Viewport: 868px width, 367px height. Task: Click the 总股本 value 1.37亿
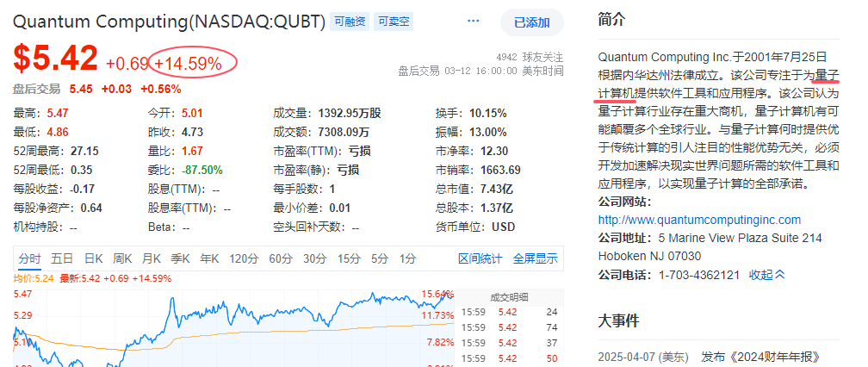pos(497,208)
